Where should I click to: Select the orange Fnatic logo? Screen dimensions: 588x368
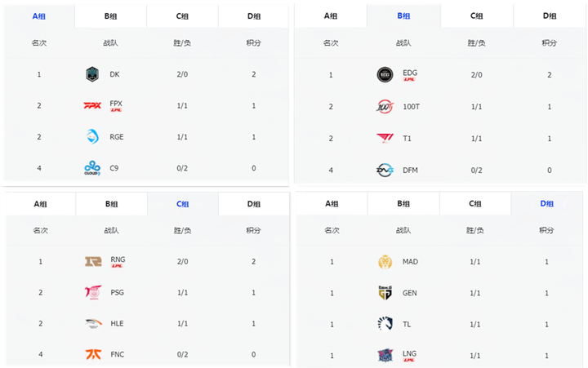click(x=93, y=354)
